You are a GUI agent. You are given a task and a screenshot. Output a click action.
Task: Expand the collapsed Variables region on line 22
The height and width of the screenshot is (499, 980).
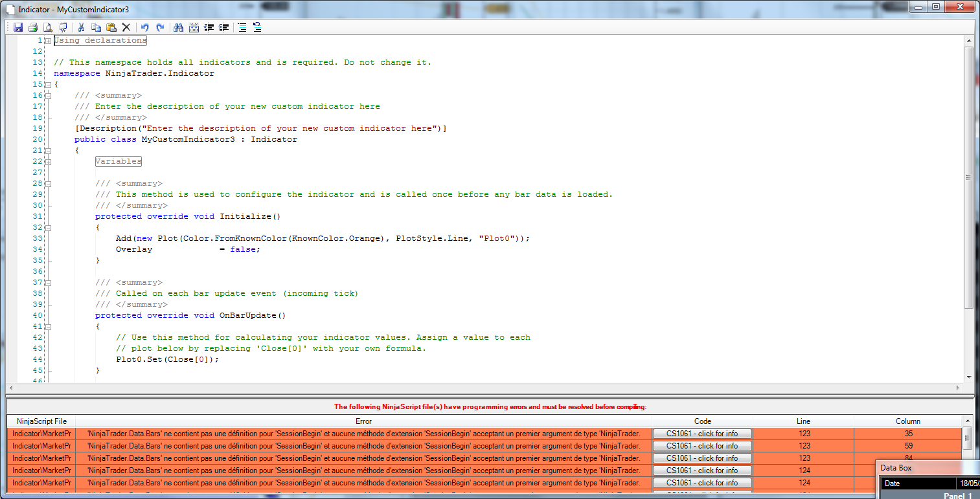coord(49,162)
